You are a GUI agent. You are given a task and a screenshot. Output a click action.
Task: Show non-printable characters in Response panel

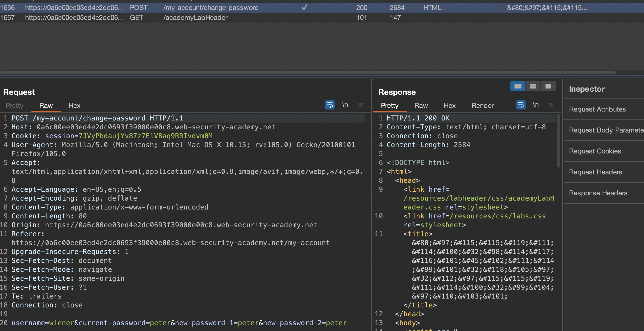click(x=536, y=105)
